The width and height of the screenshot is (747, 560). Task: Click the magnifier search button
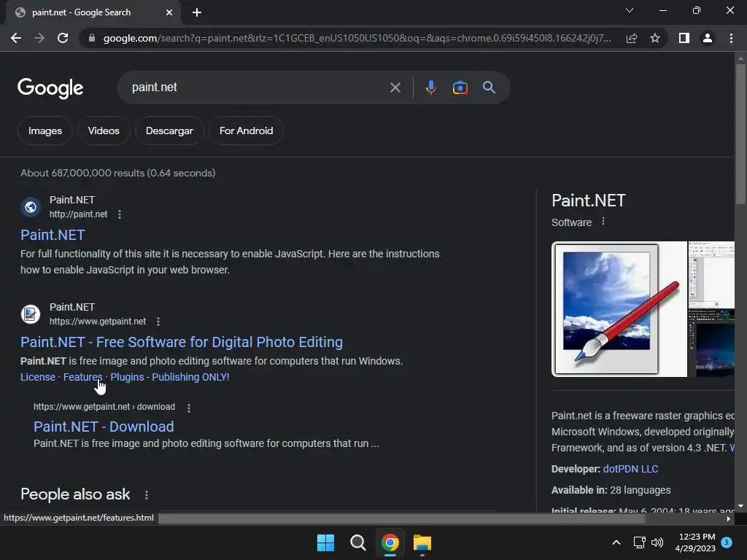tap(489, 87)
